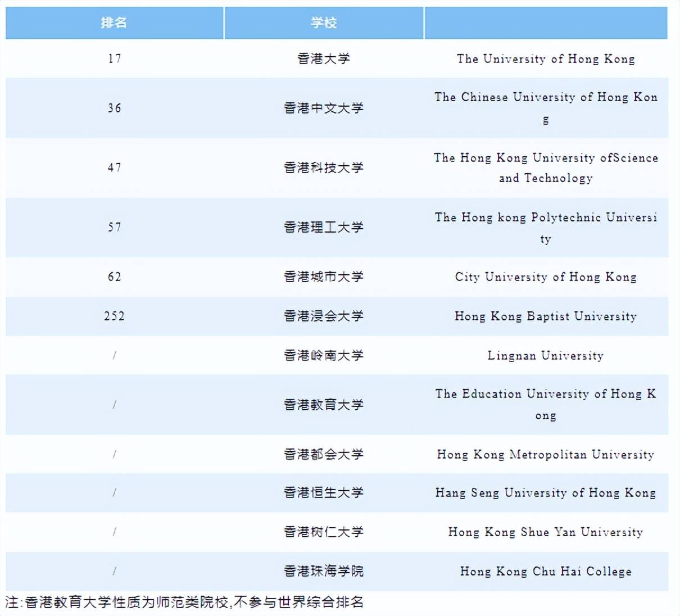Click the 排名 column header
This screenshot has height=616, width=680.
coord(114,23)
